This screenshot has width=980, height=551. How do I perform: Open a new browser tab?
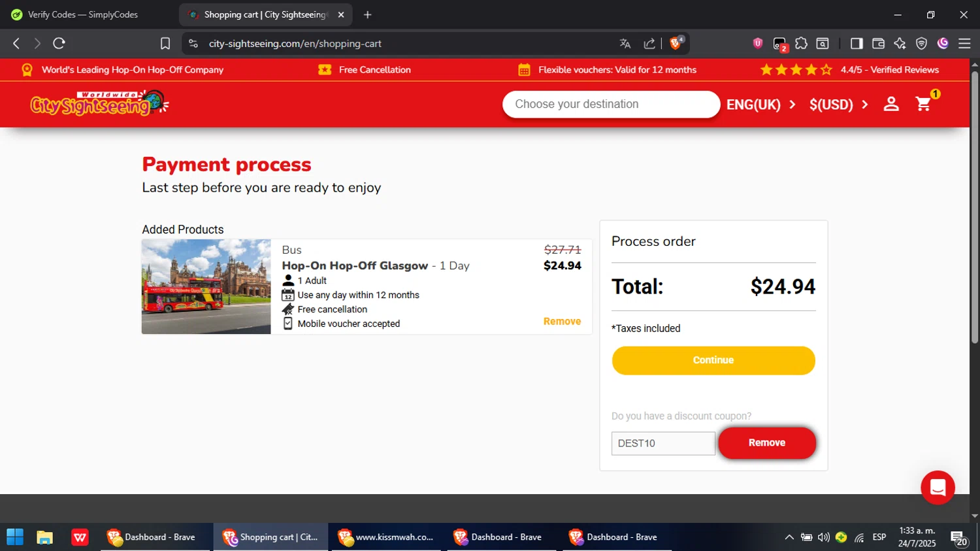pyautogui.click(x=367, y=14)
